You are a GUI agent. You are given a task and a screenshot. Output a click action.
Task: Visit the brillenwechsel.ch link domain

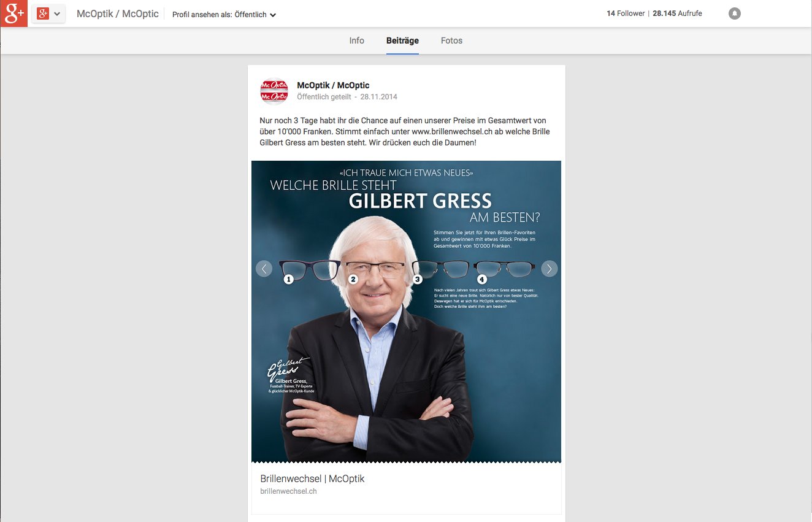coord(288,491)
